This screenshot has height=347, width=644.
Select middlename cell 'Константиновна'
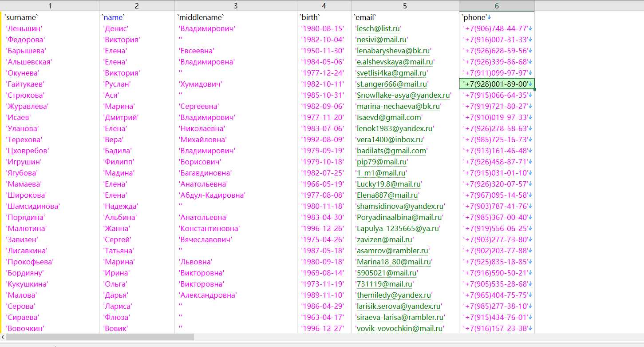236,228
